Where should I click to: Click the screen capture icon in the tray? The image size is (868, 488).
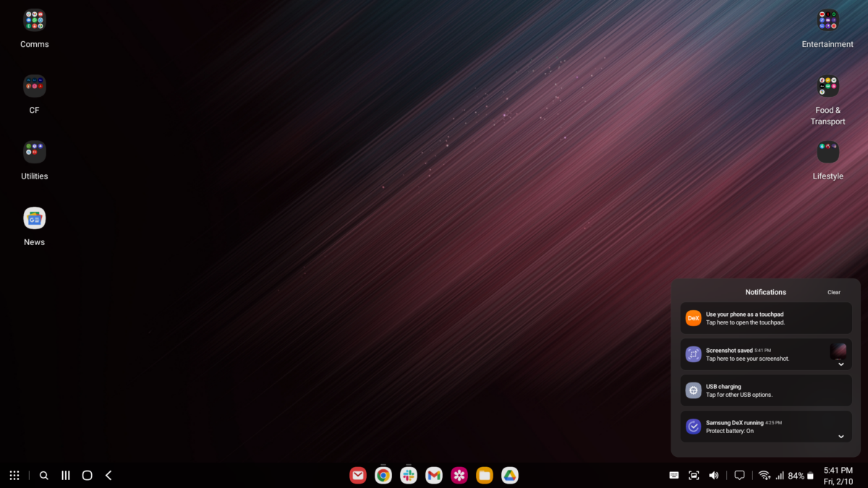tap(694, 475)
